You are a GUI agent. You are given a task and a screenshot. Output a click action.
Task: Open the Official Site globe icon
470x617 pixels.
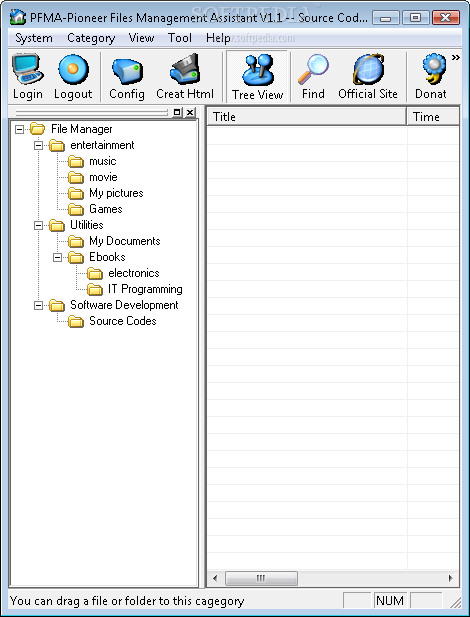[x=368, y=70]
